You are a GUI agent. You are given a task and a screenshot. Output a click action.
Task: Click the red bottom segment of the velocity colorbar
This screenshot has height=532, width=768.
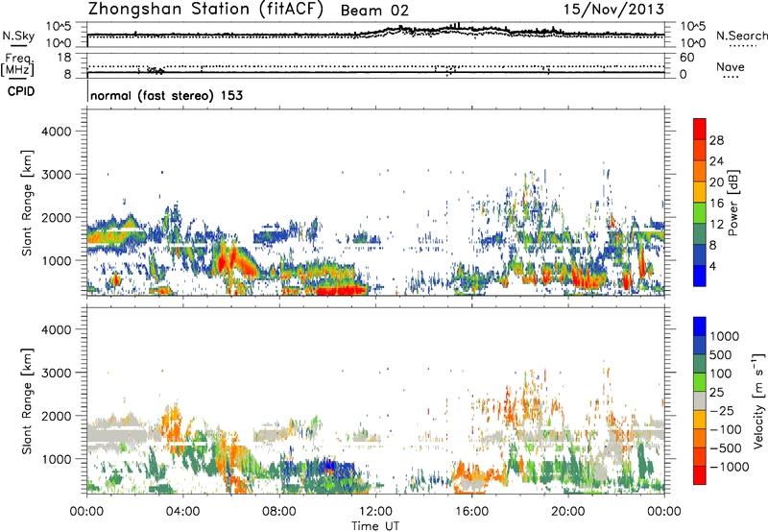point(700,475)
